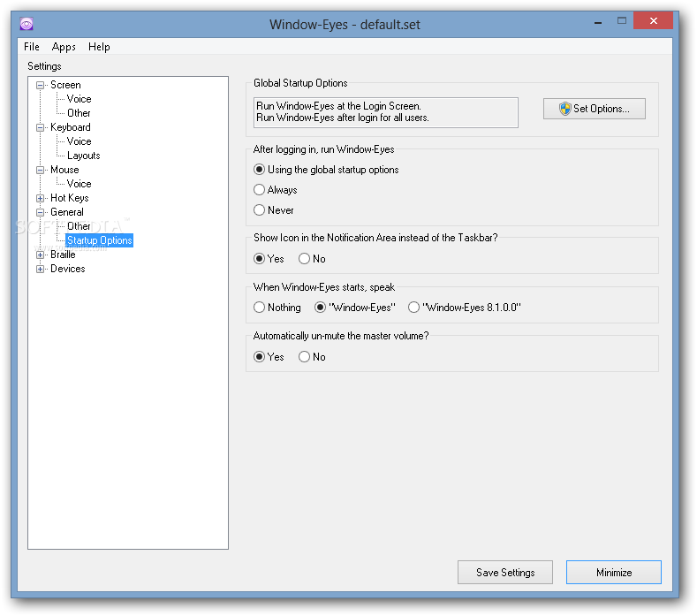
Task: Choose speak "Window-Eyes" at startup
Action: pyautogui.click(x=355, y=308)
